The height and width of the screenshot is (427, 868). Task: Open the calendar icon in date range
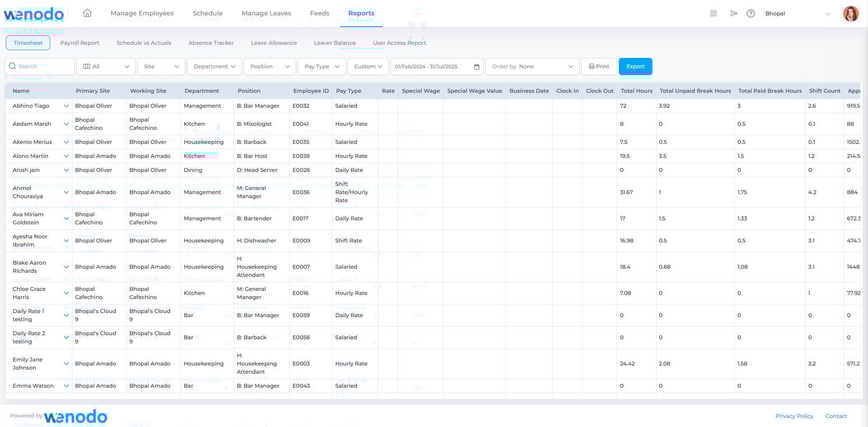[x=476, y=66]
